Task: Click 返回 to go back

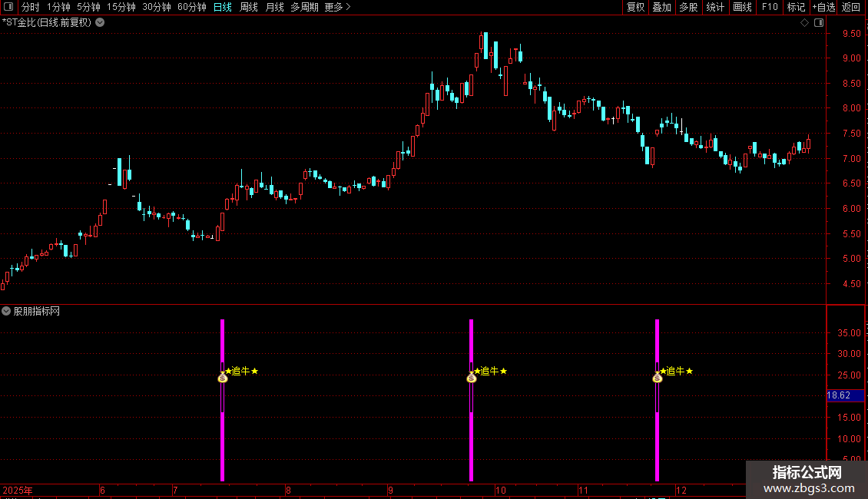Action: (x=851, y=7)
